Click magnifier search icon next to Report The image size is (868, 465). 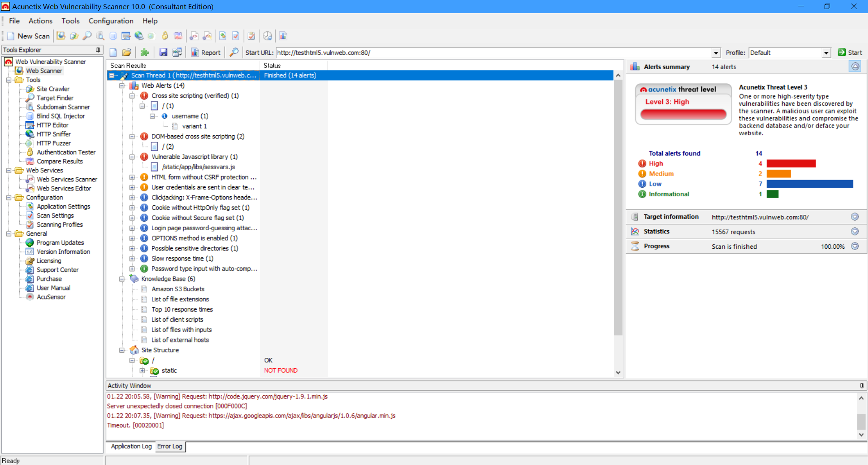tap(234, 53)
